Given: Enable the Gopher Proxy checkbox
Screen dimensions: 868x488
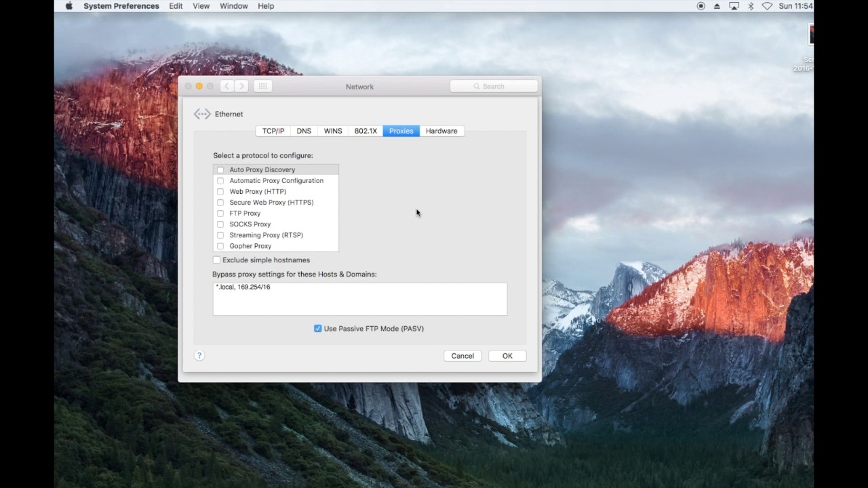Looking at the screenshot, I should pos(220,246).
